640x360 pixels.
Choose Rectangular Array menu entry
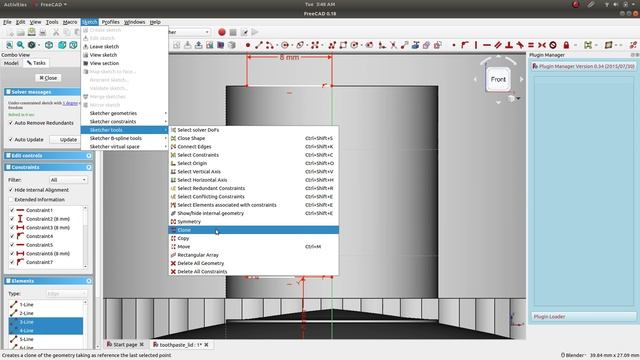(x=253, y=255)
